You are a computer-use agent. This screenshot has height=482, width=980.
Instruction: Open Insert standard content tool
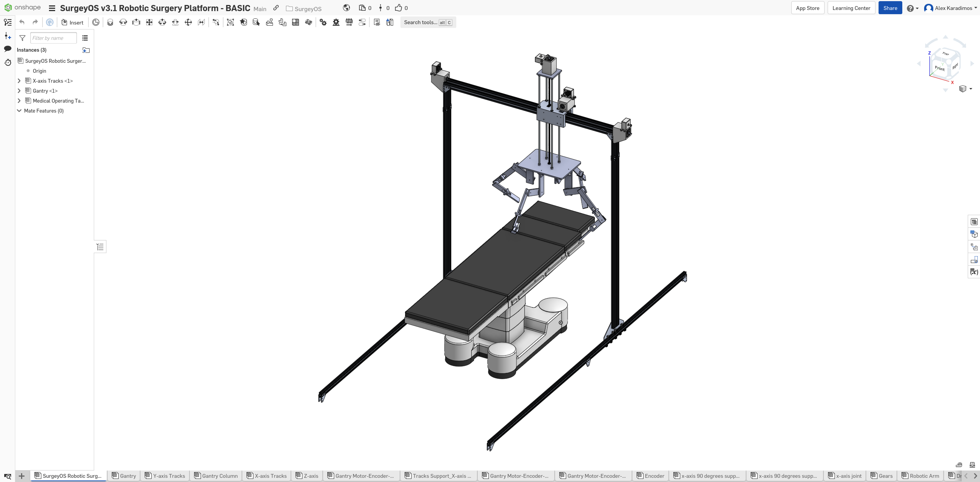point(390,22)
